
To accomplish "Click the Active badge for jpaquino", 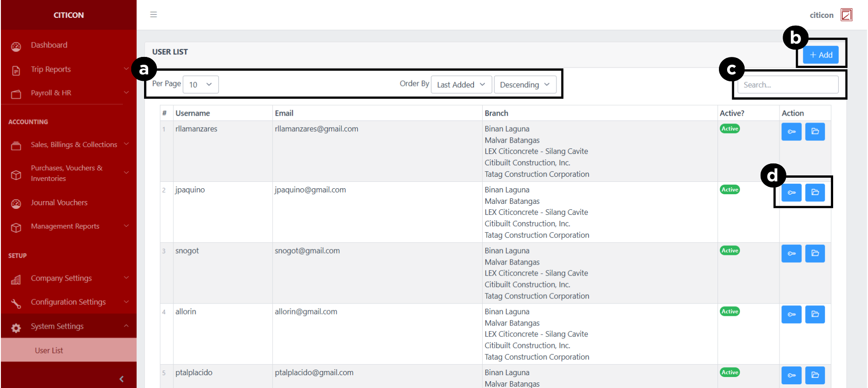I will [729, 190].
